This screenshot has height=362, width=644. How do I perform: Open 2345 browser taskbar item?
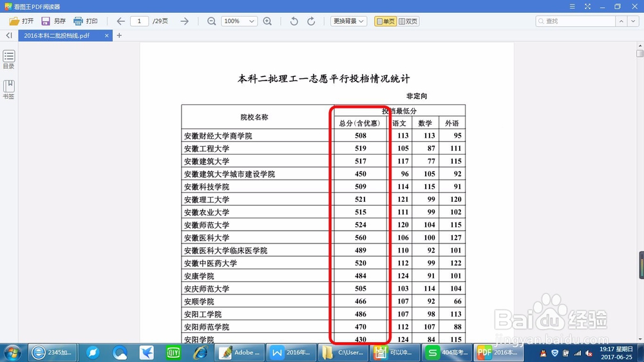click(52, 352)
